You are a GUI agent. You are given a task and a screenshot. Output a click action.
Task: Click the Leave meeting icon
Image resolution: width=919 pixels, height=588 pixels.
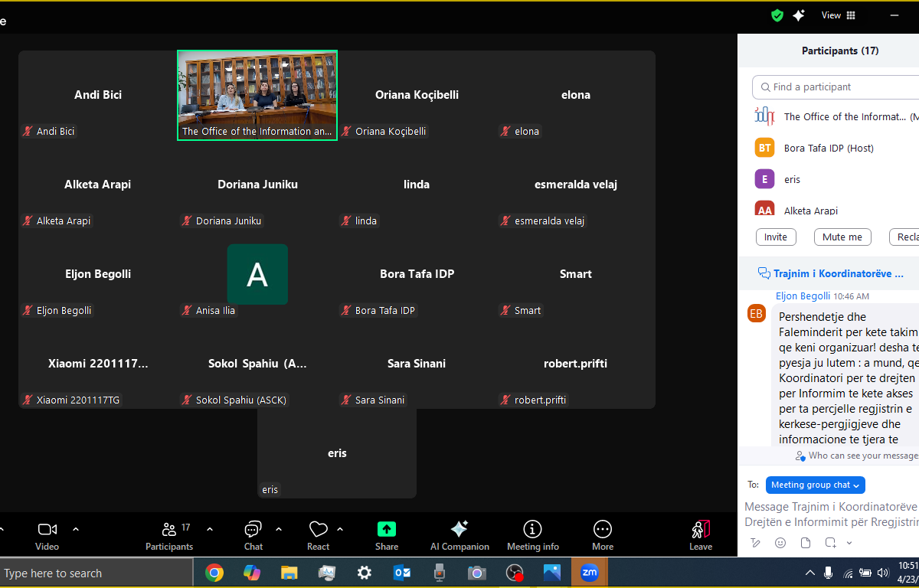coord(701,529)
